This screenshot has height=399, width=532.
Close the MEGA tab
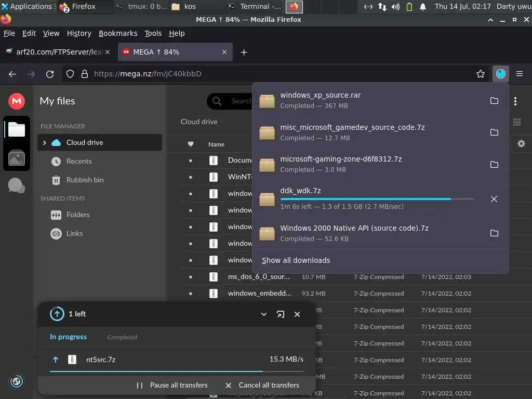(x=224, y=52)
